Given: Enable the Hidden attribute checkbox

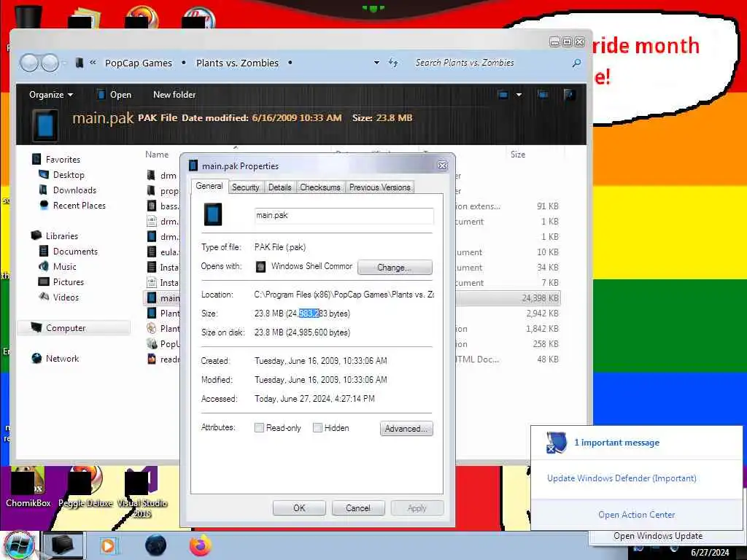Looking at the screenshot, I should point(317,427).
